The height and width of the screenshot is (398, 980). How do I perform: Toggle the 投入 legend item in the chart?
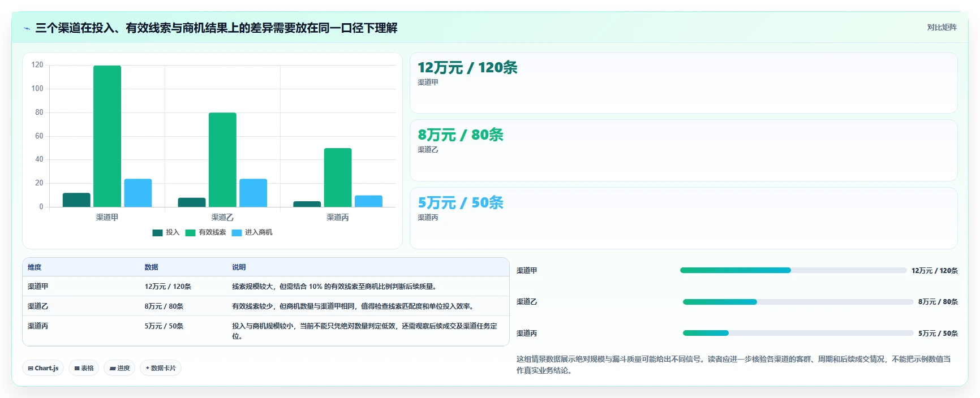[x=166, y=232]
